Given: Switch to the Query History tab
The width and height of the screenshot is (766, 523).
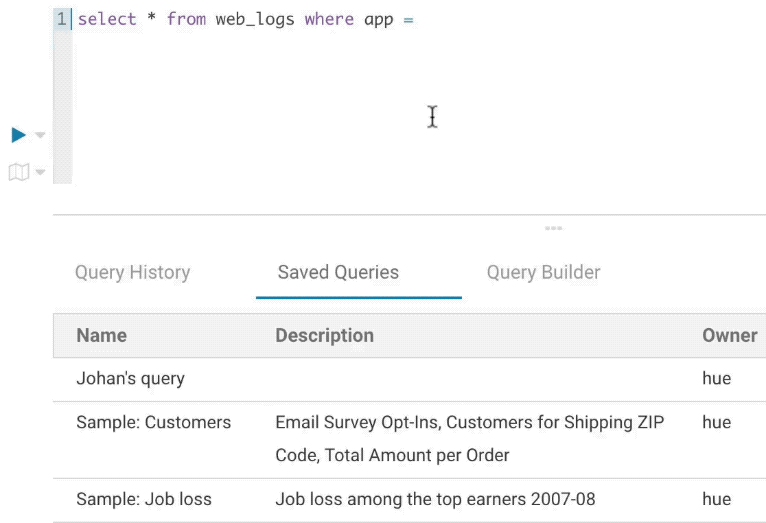Looking at the screenshot, I should [x=132, y=272].
